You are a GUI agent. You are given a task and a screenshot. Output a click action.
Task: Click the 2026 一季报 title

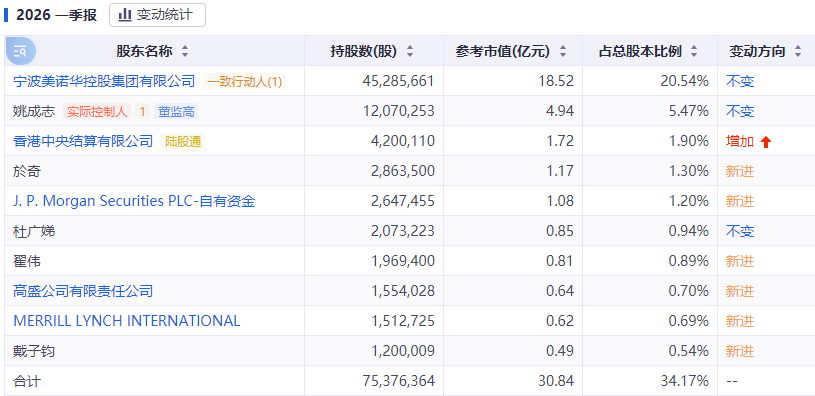tap(56, 15)
